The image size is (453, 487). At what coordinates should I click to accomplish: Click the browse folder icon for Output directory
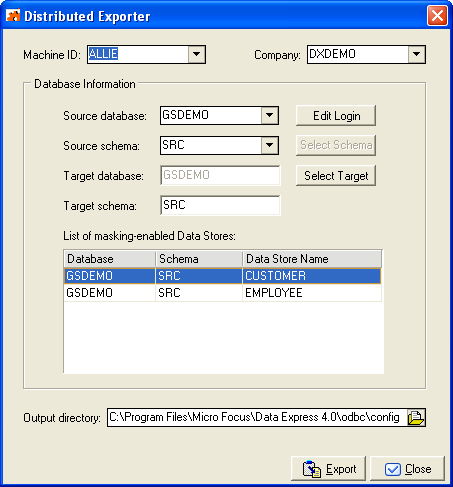[x=416, y=417]
